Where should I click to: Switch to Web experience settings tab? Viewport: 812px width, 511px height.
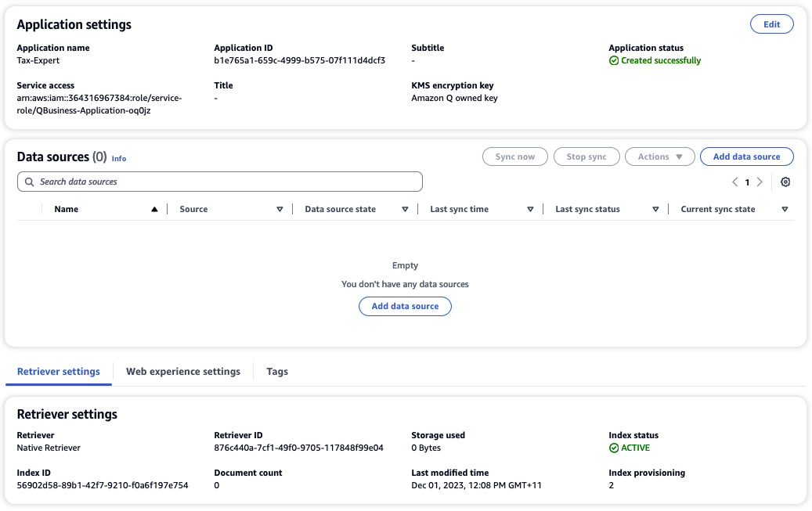coord(183,372)
